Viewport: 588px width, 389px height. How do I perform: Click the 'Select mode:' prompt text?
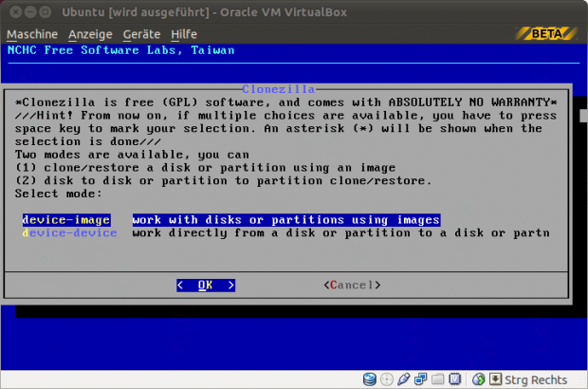click(59, 194)
